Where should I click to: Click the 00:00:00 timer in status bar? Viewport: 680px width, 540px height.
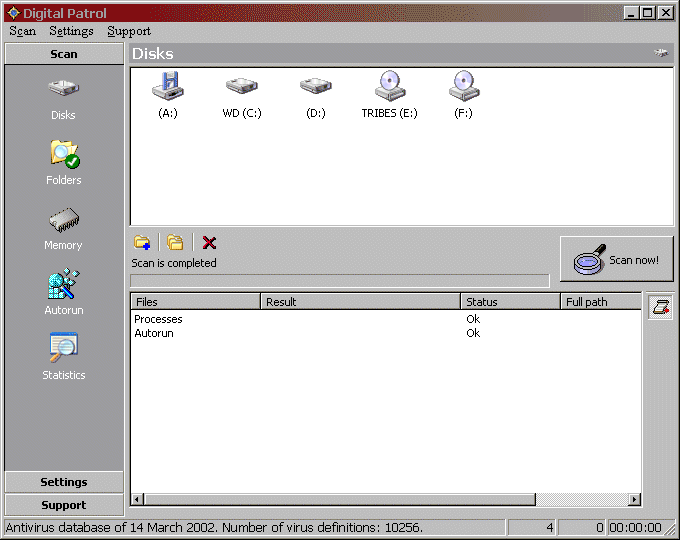pyautogui.click(x=635, y=527)
